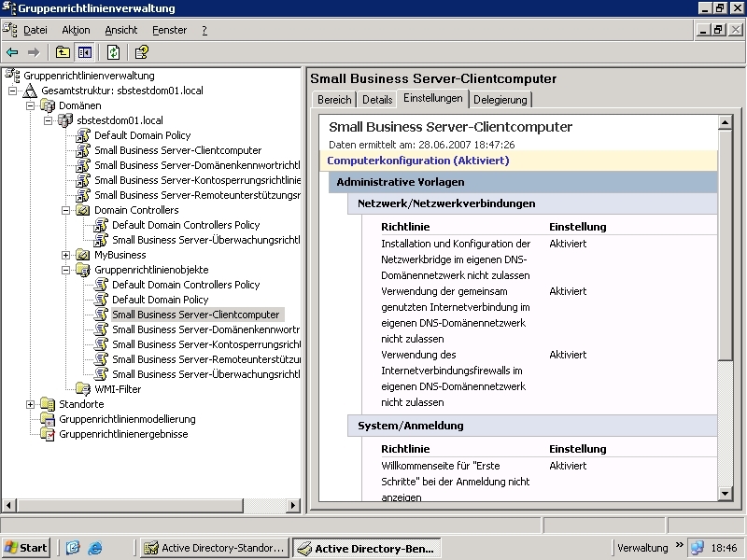Select the WMI-Filter folder icon

(83, 389)
